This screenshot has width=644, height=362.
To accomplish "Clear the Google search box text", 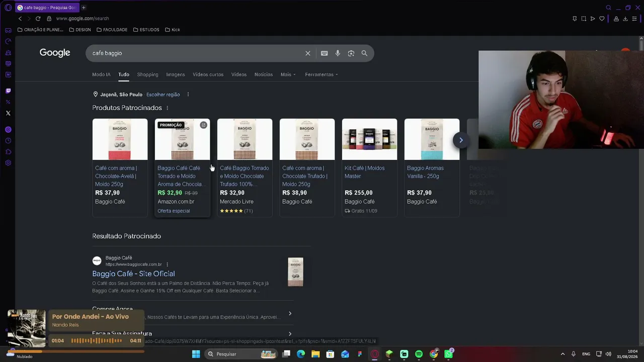I will click(308, 53).
